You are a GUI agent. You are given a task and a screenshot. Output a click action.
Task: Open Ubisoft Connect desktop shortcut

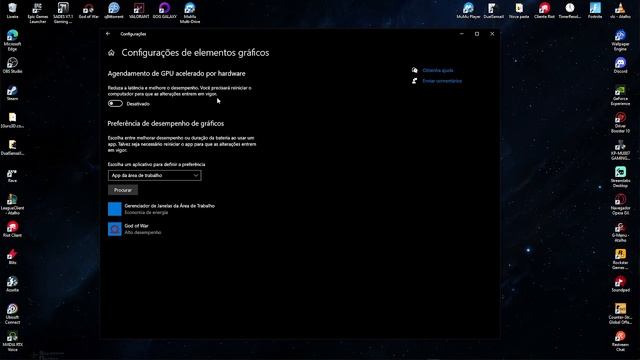coord(12,314)
